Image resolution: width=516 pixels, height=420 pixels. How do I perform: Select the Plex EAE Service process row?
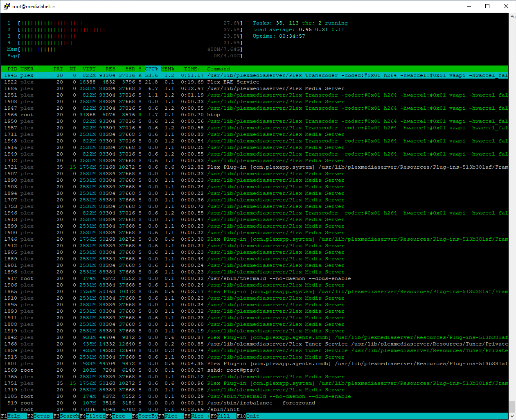click(x=255, y=82)
